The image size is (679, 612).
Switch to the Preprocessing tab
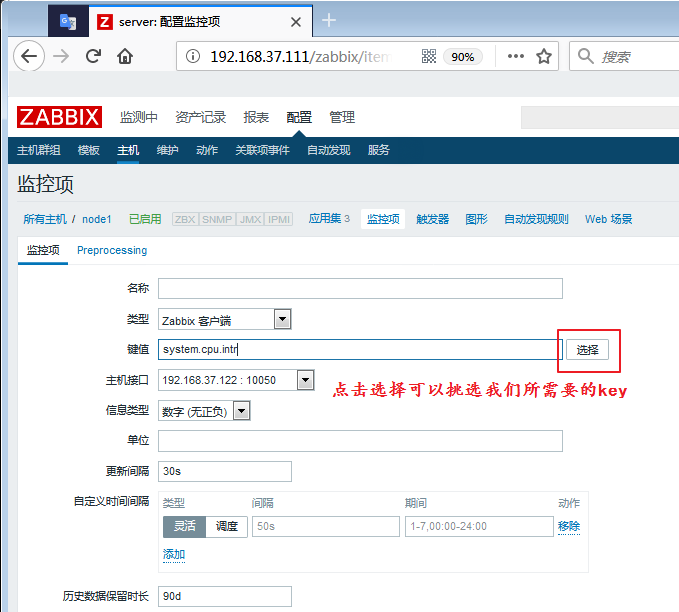pyautogui.click(x=112, y=250)
